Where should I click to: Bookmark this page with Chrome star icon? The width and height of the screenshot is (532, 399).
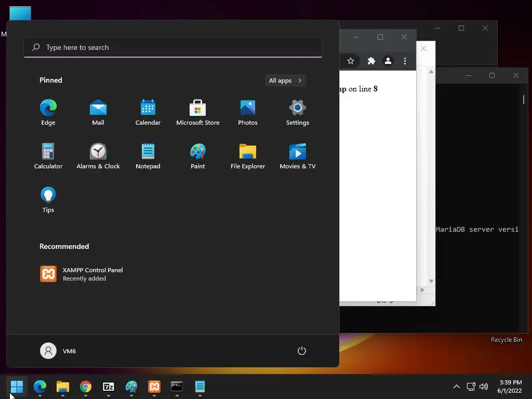pos(351,61)
